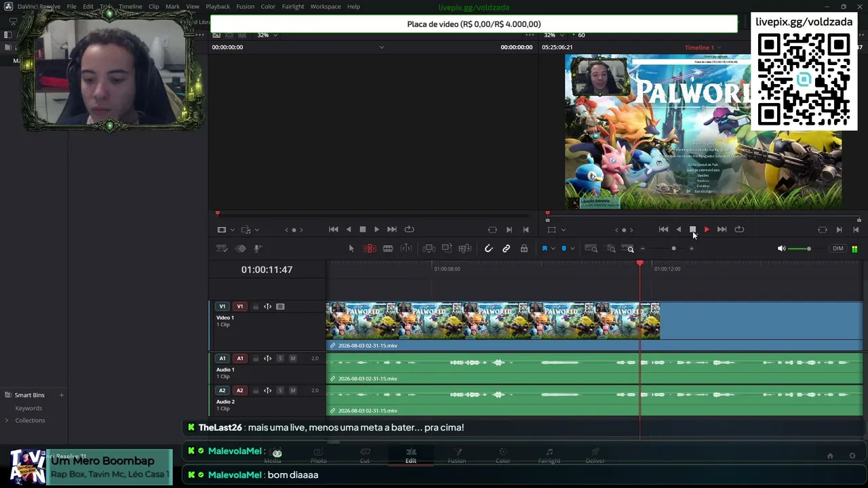Toggle timeline Snapping magnet
This screenshot has width=868, height=488.
[488, 249]
